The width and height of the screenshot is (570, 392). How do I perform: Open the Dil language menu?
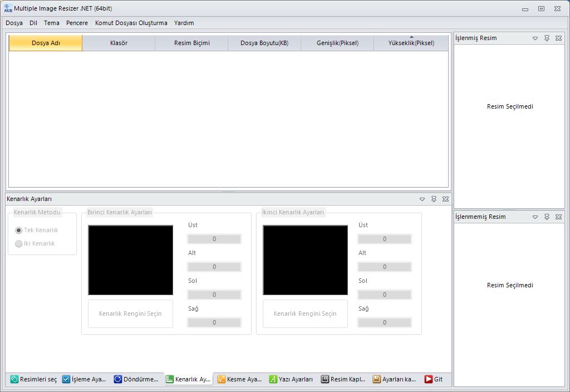(33, 23)
